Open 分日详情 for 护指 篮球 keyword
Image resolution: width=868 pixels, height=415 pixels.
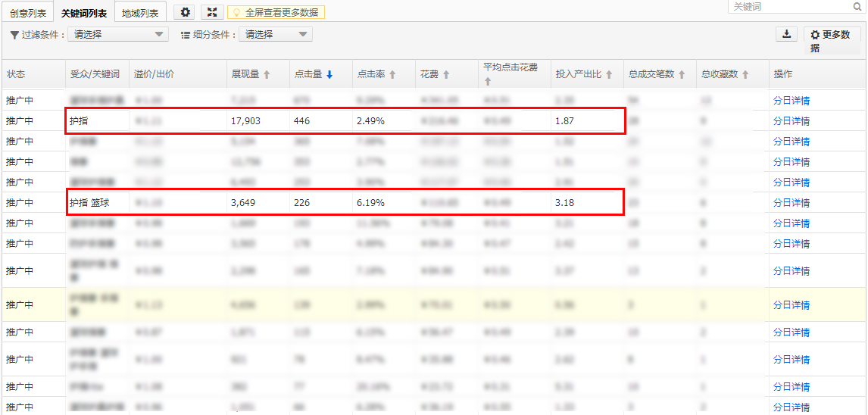[791, 203]
